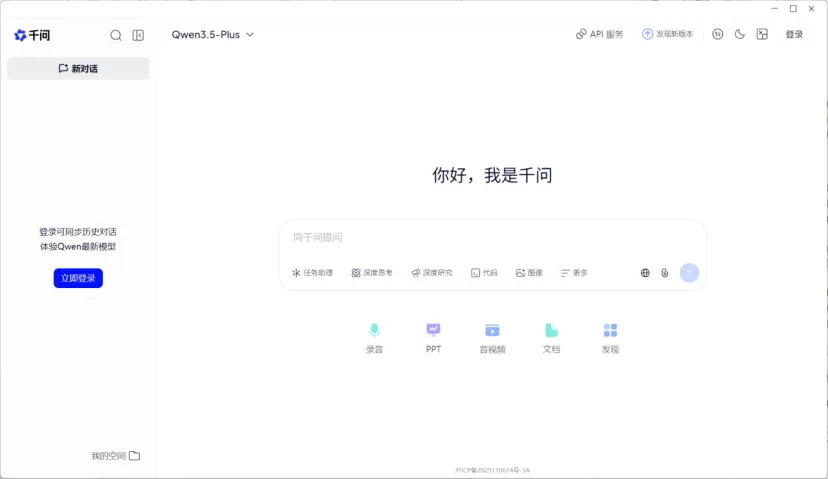Expand 更多 options
Viewport: 828px width, 479px height.
574,273
